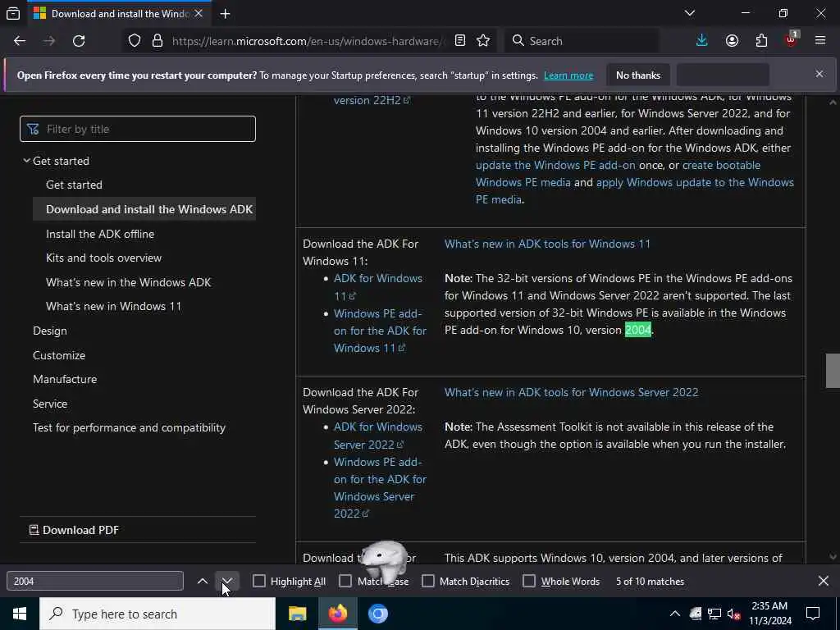Image resolution: width=840 pixels, height=630 pixels.
Task: Open Install the ADK offline
Action: (100, 234)
